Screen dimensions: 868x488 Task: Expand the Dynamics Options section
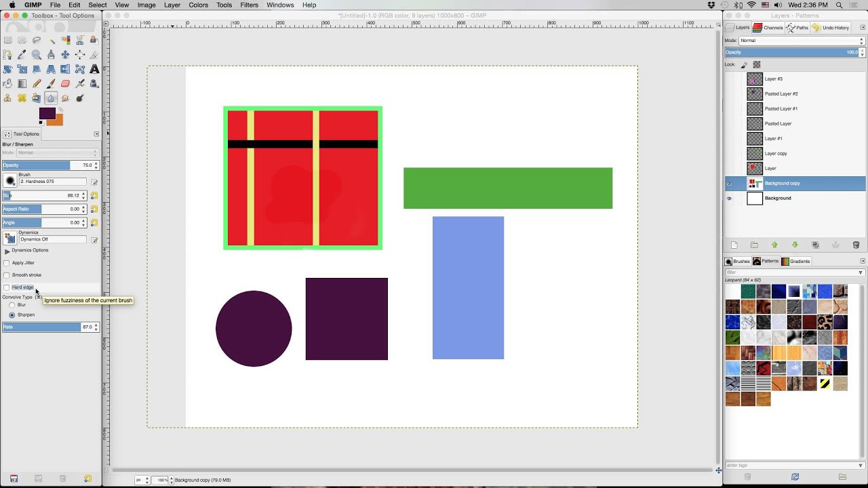(7, 251)
